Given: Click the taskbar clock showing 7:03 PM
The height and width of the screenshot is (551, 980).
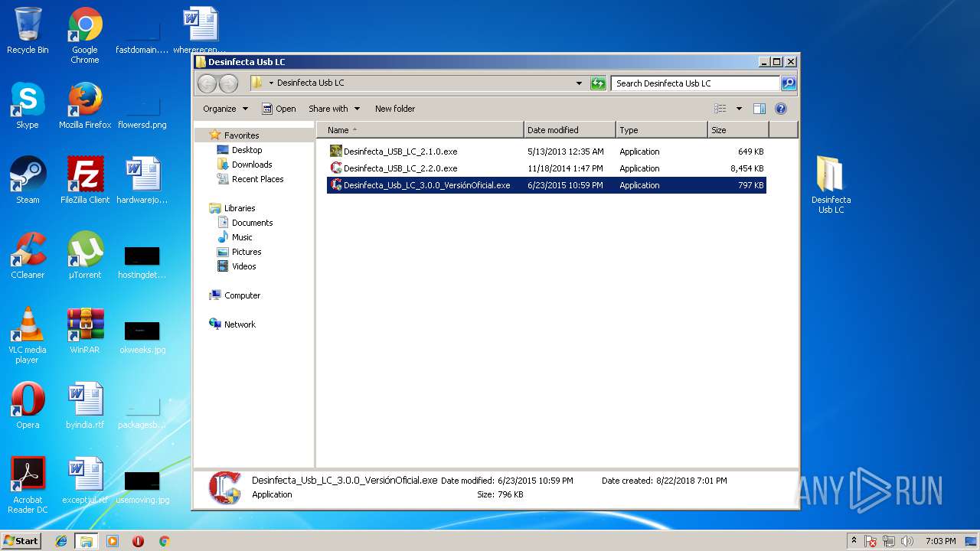Looking at the screenshot, I should point(940,541).
